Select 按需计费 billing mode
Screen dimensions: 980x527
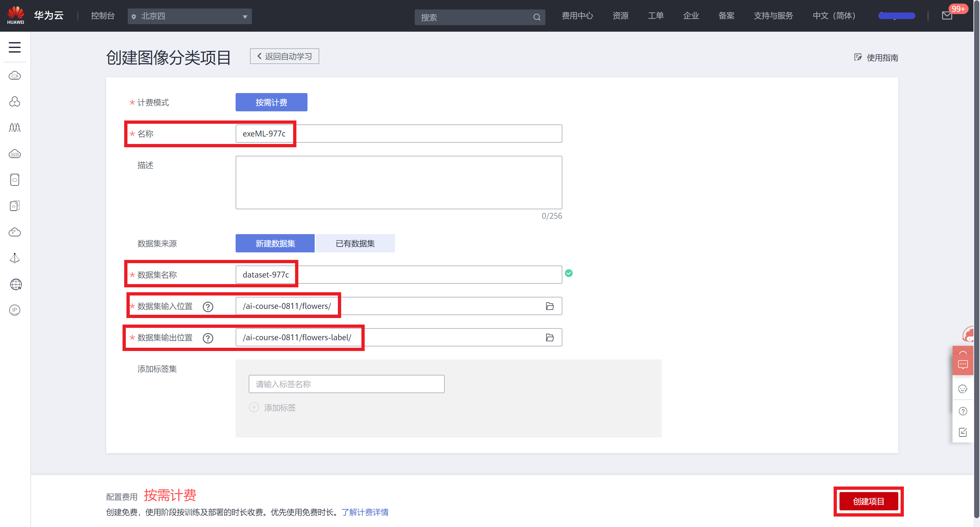point(271,102)
